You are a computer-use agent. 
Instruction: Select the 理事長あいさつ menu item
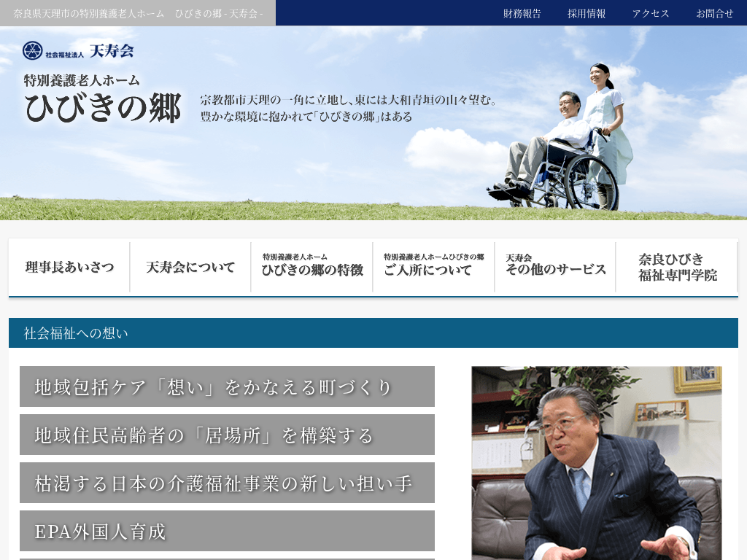[69, 267]
